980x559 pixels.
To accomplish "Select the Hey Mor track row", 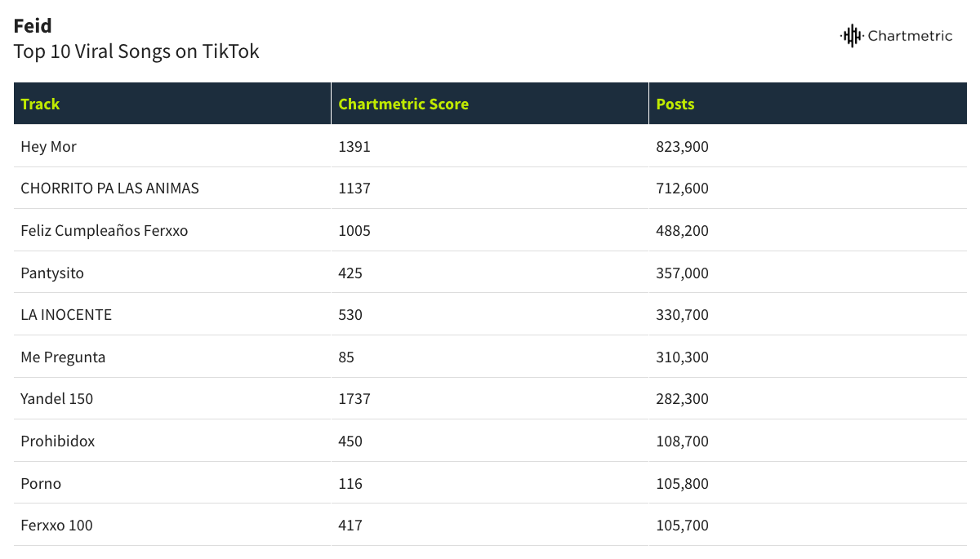I will (490, 146).
